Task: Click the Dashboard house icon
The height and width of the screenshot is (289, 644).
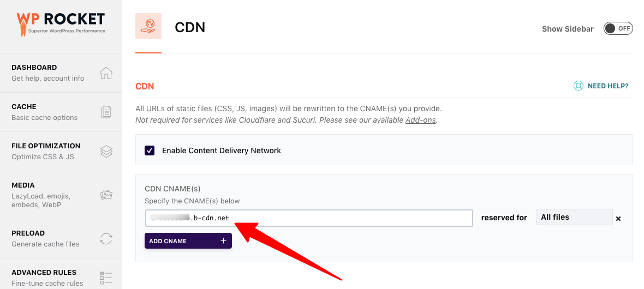Action: tap(106, 73)
